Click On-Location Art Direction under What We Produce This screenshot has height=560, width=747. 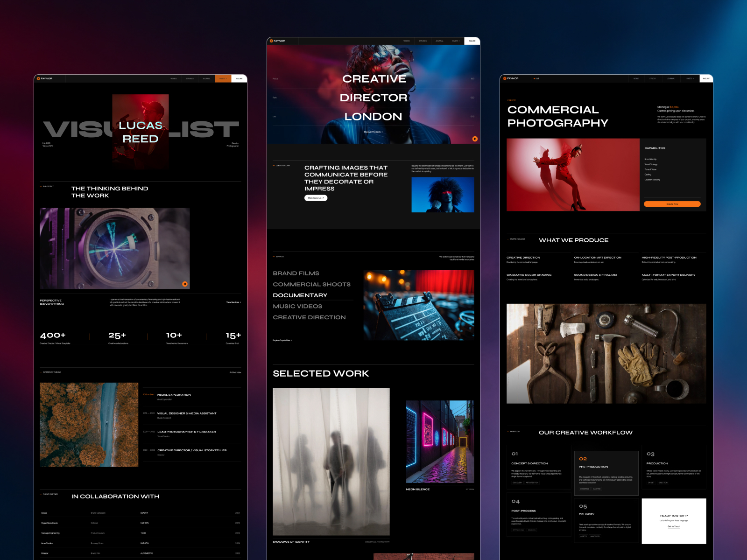(x=606, y=259)
